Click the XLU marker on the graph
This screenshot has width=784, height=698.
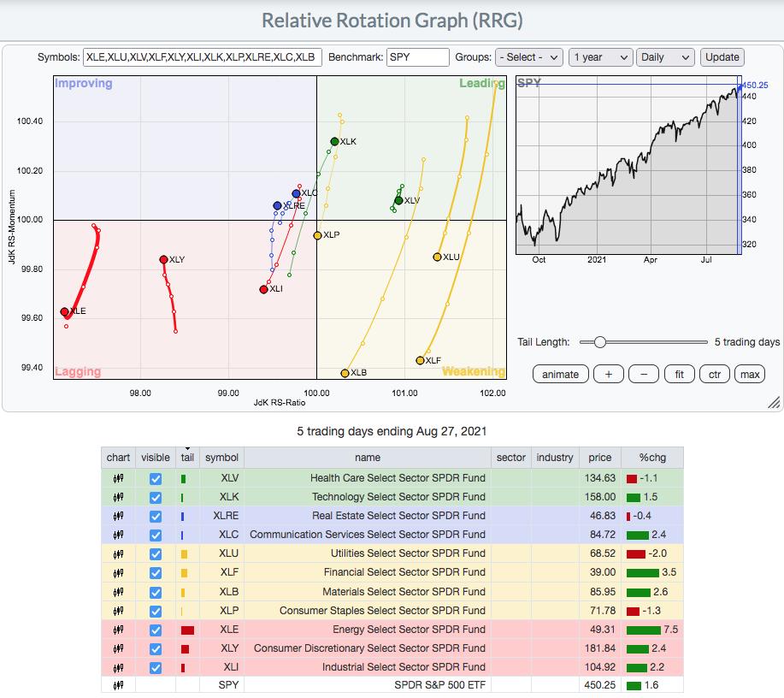[x=437, y=257]
